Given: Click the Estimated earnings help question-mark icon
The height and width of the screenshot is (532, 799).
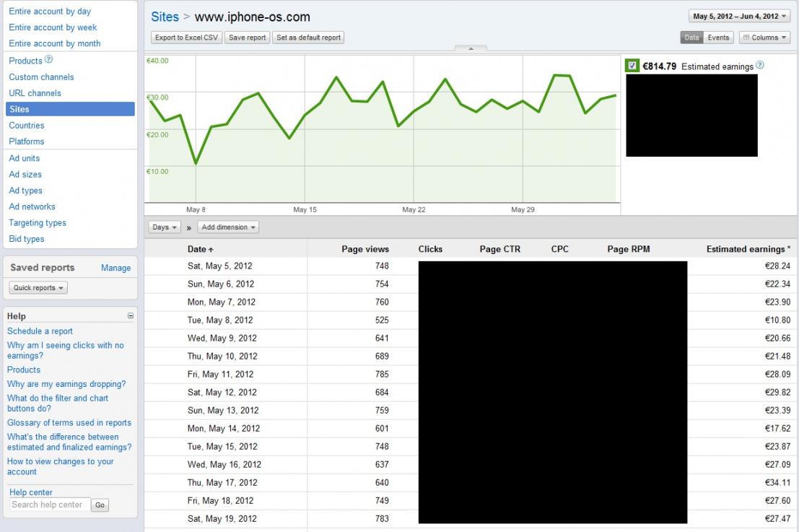Looking at the screenshot, I should (760, 65).
